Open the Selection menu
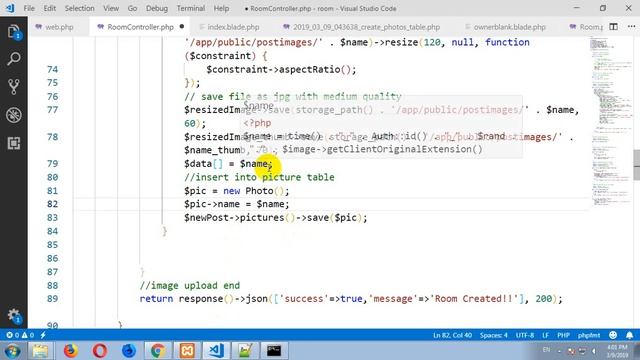The image size is (640, 360). pos(80,8)
